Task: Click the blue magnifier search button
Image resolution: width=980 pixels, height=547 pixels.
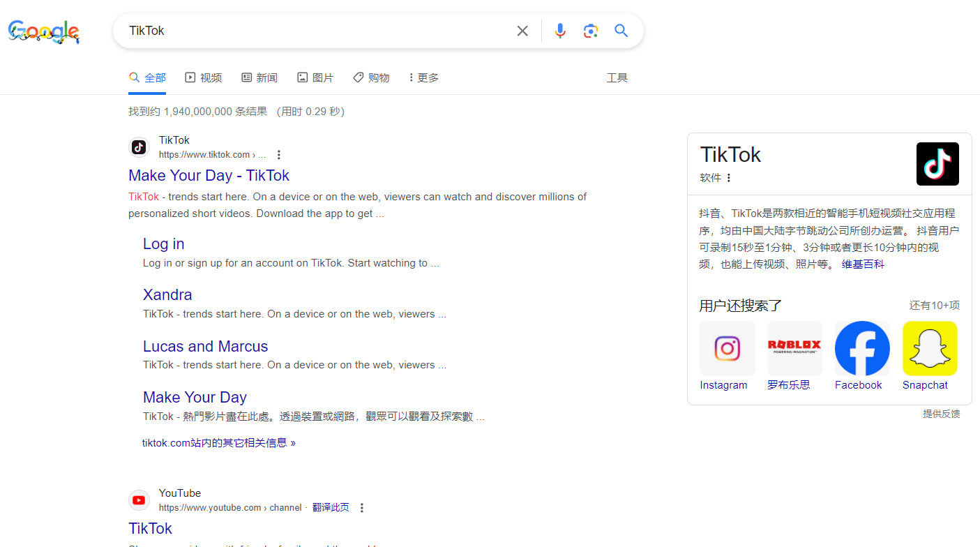Action: 621,31
